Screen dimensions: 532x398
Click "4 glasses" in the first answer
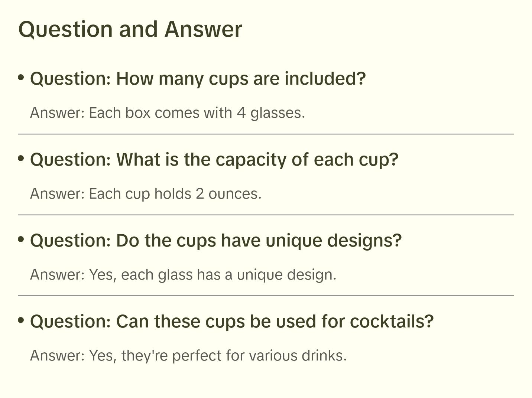(270, 113)
